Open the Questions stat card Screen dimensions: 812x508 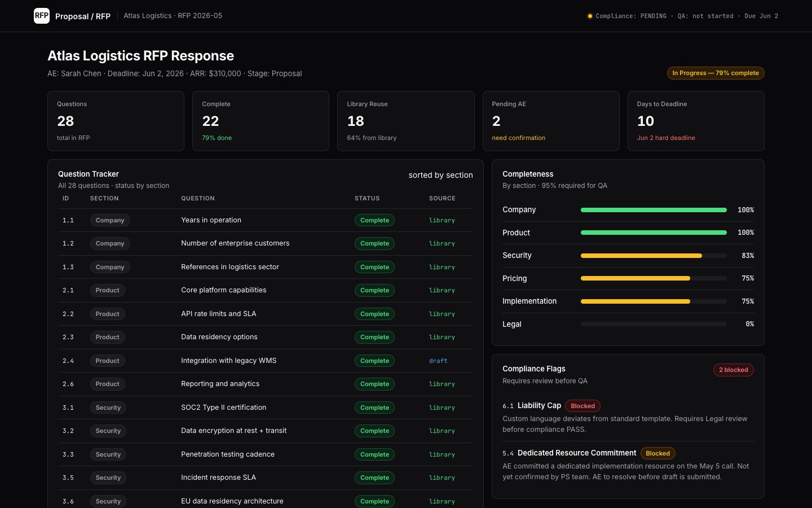116,121
